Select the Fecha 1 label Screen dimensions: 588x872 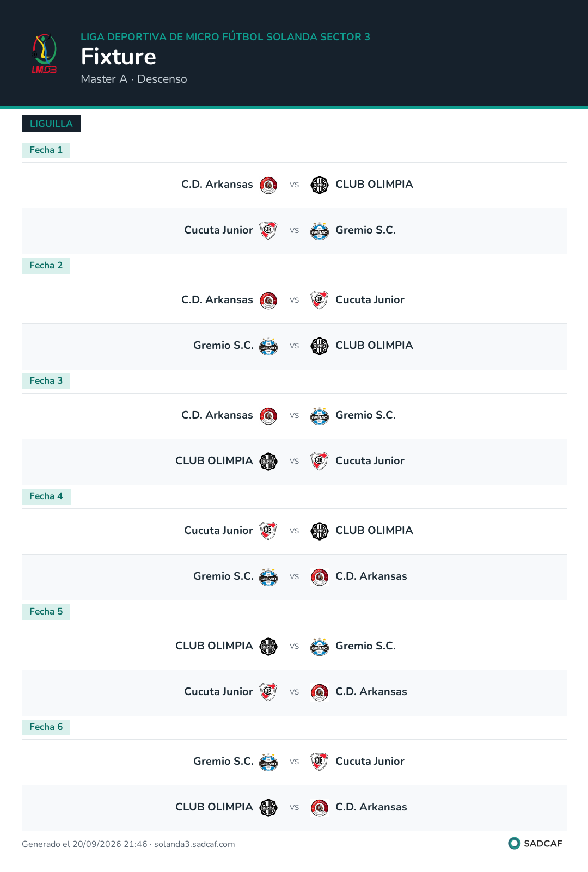pyautogui.click(x=46, y=150)
